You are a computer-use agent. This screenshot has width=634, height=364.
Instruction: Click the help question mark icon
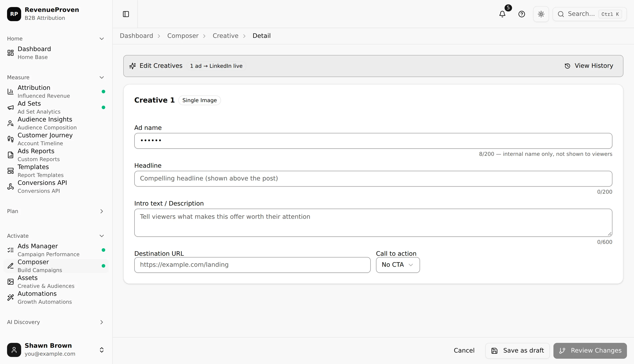[x=522, y=14]
